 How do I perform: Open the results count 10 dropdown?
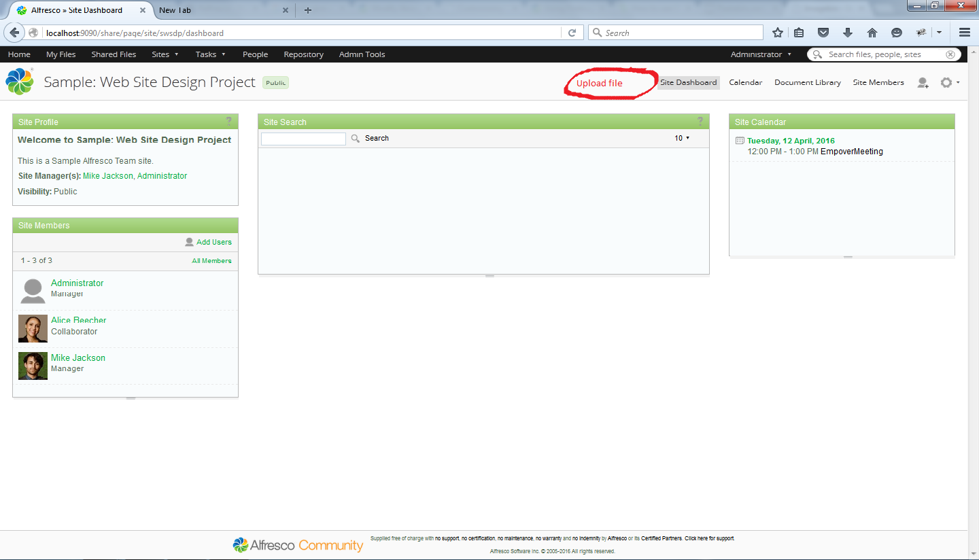[x=682, y=138]
